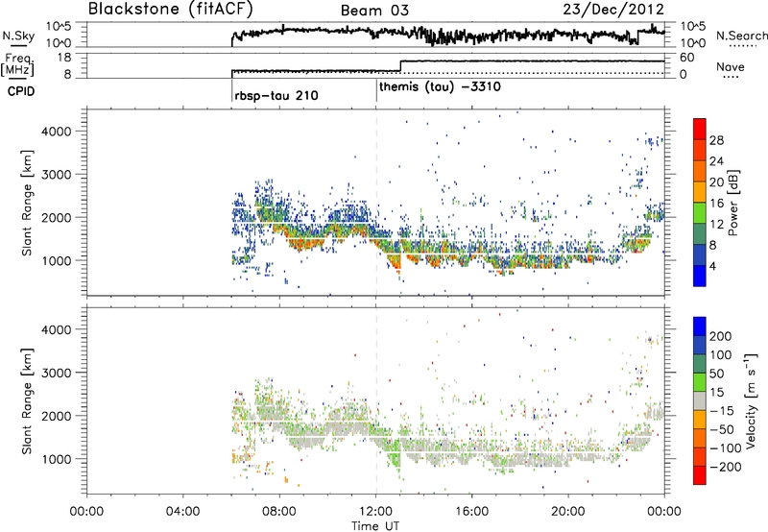Select the 'Beam 03' label
The width and height of the screenshot is (768, 532).
click(374, 11)
